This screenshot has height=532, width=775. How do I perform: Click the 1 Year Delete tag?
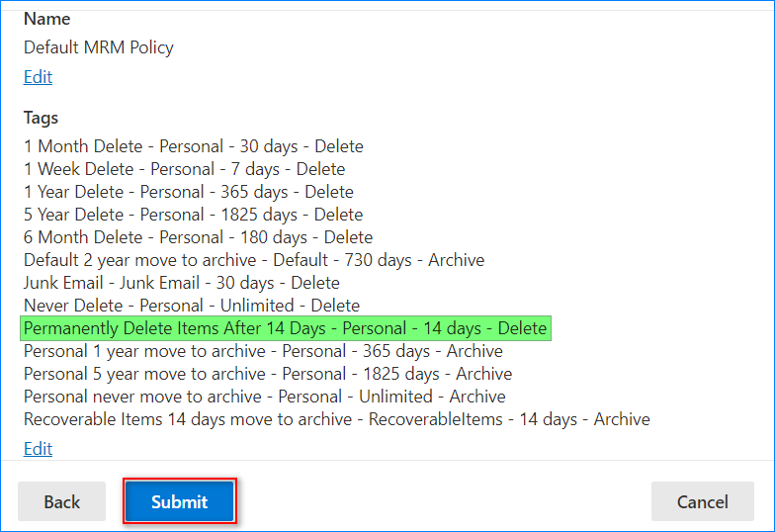coord(188,192)
